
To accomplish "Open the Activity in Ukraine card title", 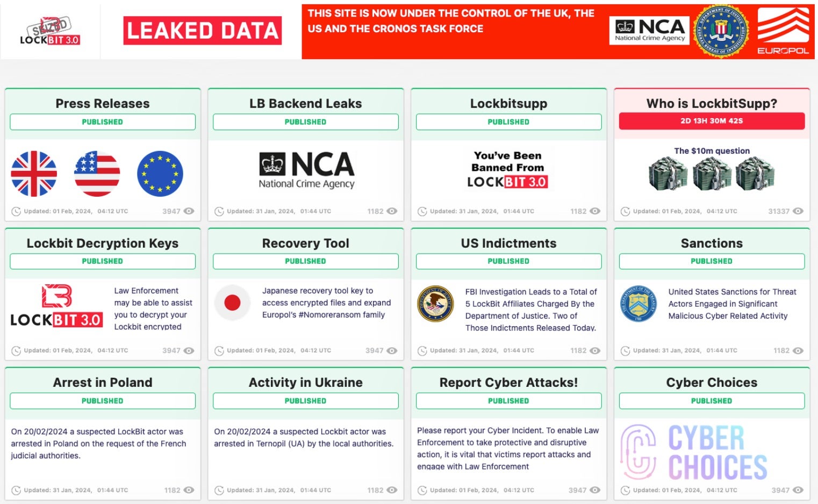I will pyautogui.click(x=305, y=383).
